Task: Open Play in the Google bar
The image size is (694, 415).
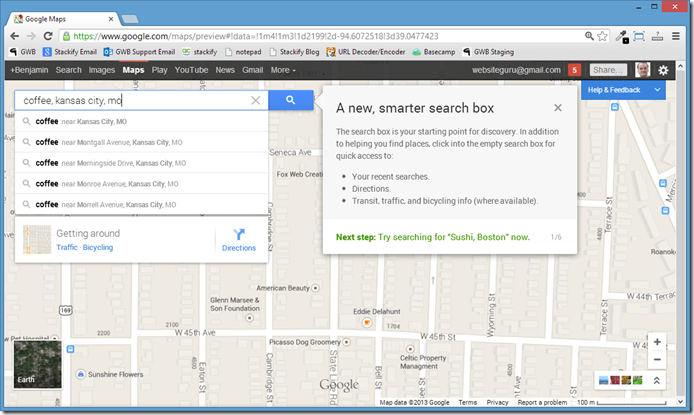Action: [x=159, y=70]
